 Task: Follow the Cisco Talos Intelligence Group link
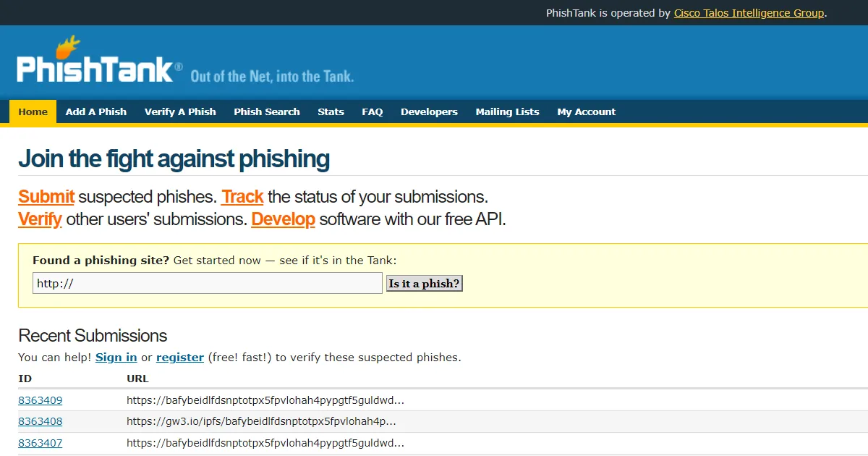click(x=749, y=13)
